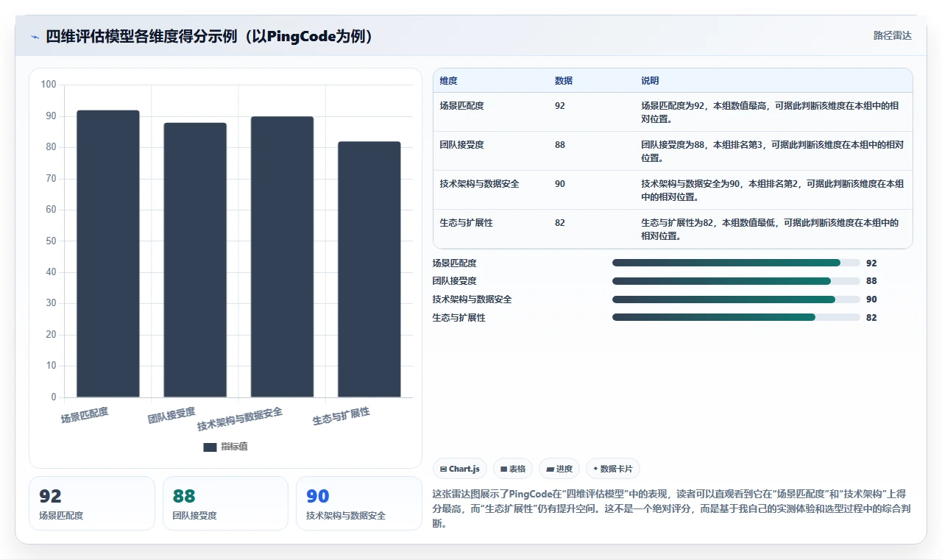Click the 表格 tag

coord(513,469)
